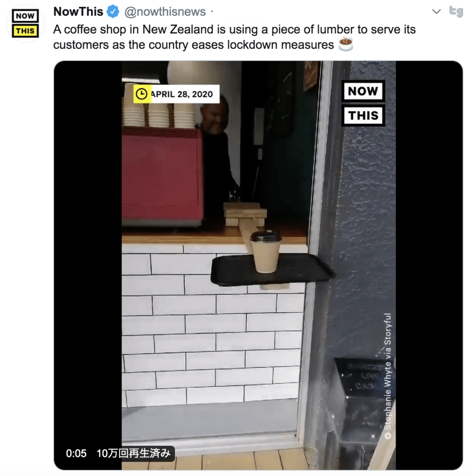The image size is (472, 476).
Task: Visit the @nowthisnews handle
Action: [x=165, y=12]
